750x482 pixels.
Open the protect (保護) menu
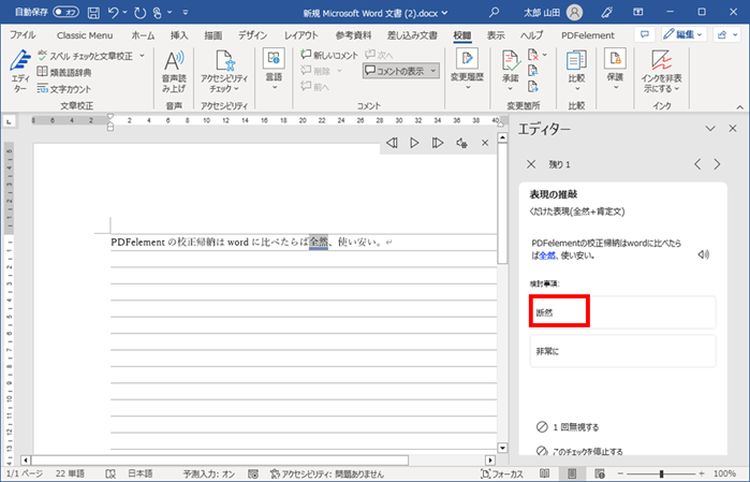[x=615, y=69]
